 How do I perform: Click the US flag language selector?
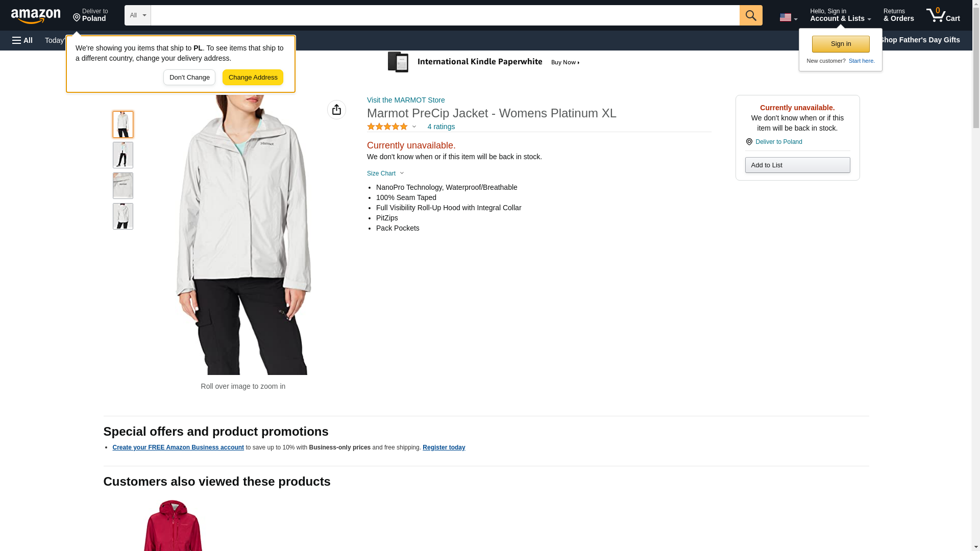pyautogui.click(x=788, y=17)
